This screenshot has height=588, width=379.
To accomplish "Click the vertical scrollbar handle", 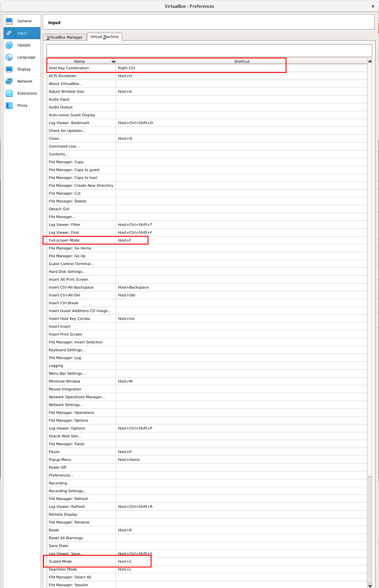I will pyautogui.click(x=370, y=270).
